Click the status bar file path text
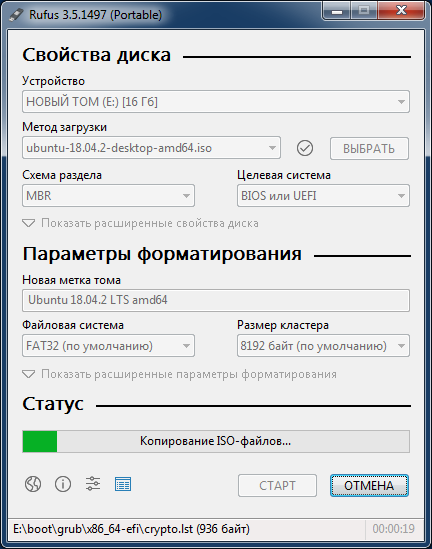This screenshot has height=549, width=432. pyautogui.click(x=131, y=529)
